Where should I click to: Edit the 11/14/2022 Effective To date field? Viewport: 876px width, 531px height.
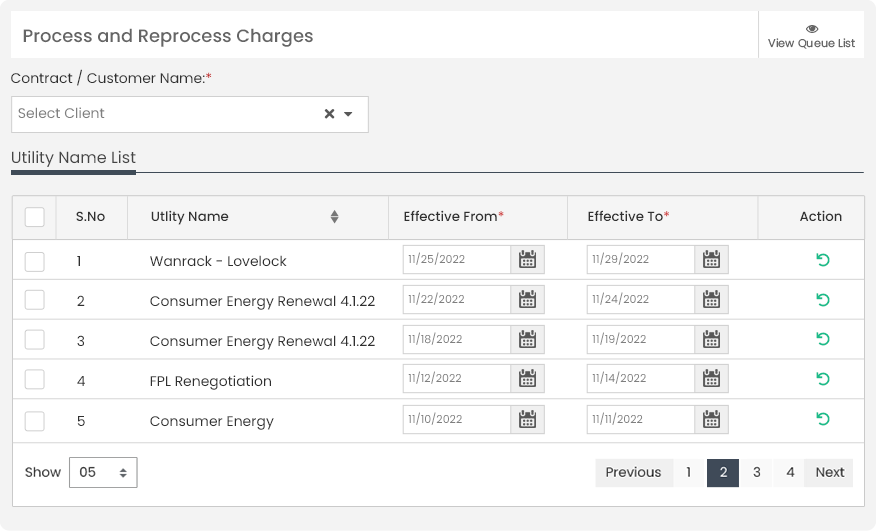(x=640, y=378)
